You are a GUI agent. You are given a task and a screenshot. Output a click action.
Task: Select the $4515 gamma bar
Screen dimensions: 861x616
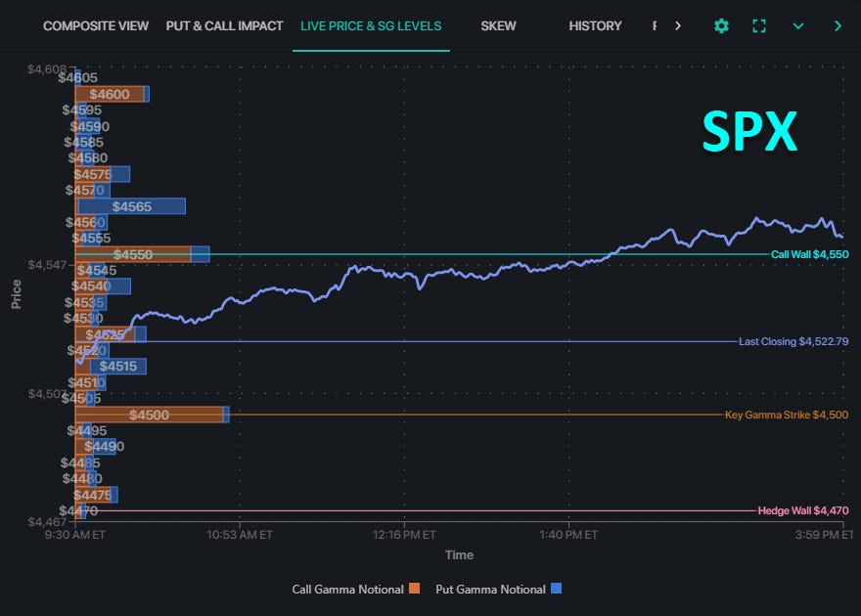pos(118,366)
